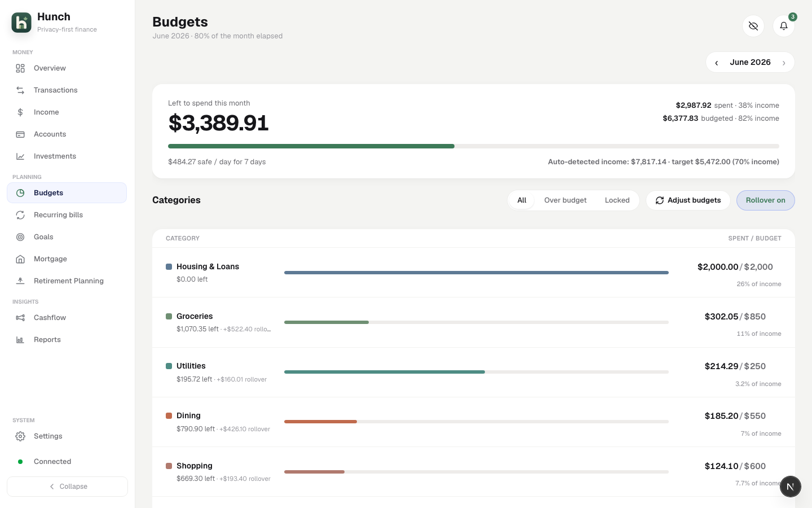Click the Budgets pie icon

click(20, 193)
